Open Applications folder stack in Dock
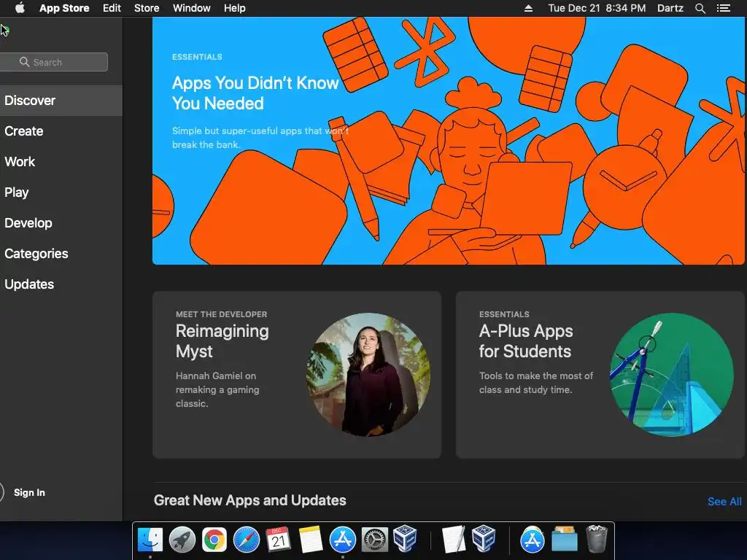The height and width of the screenshot is (560, 747). coord(532,540)
